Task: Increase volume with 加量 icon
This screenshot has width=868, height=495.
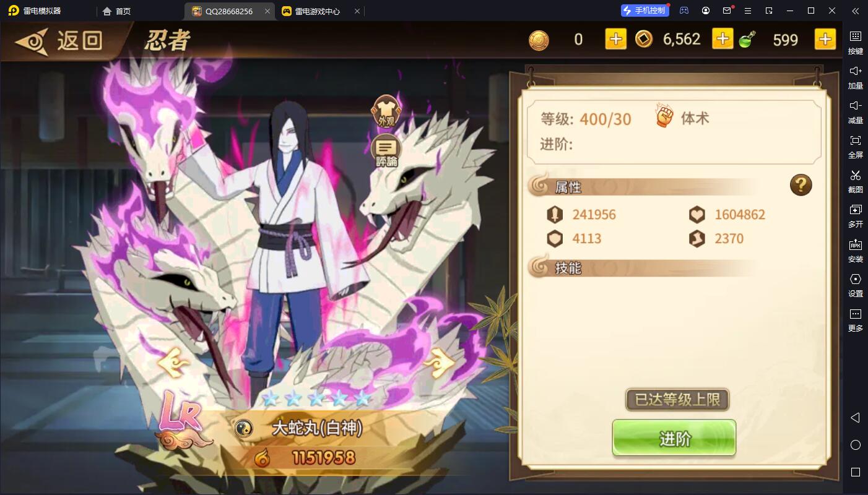Action: coord(856,76)
